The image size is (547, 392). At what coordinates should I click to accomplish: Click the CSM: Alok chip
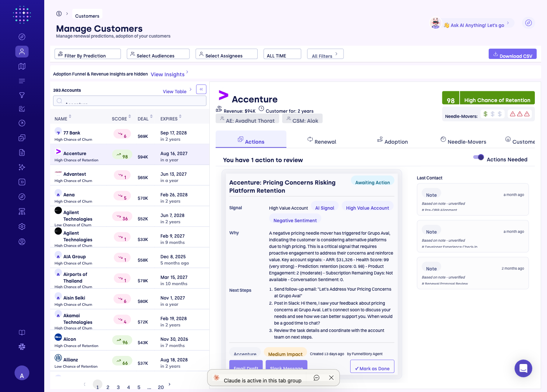pos(302,119)
